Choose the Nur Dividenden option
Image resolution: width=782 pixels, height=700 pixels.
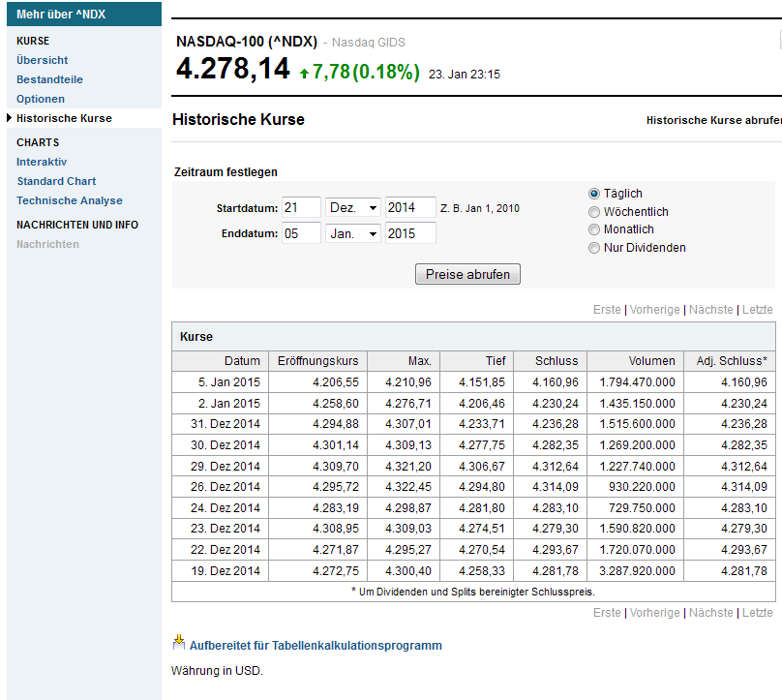[x=593, y=248]
